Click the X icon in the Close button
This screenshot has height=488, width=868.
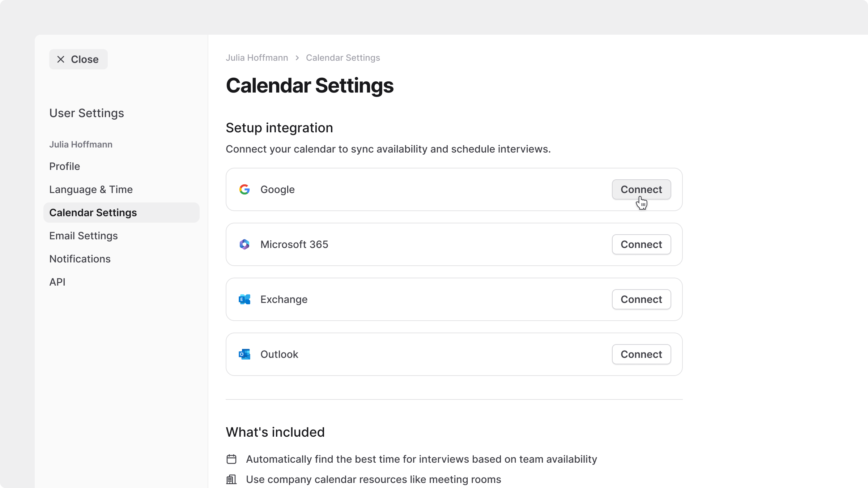click(x=61, y=59)
